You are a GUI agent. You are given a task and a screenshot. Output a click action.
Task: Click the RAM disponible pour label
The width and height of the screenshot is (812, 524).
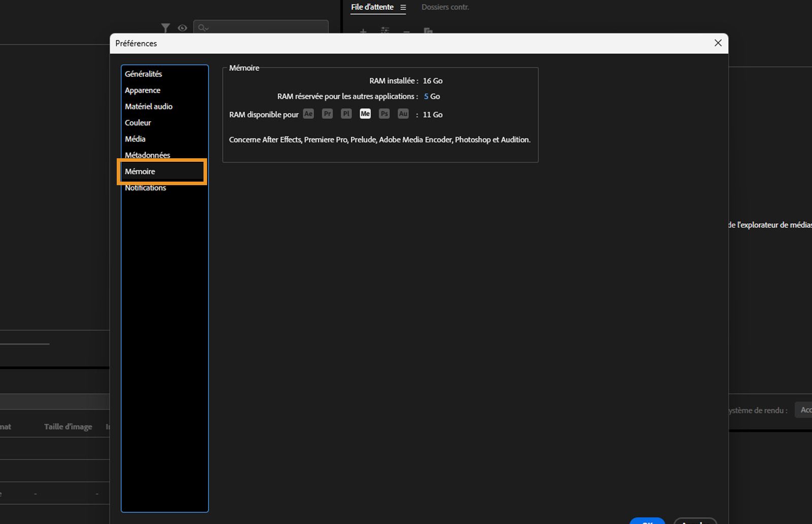(264, 115)
